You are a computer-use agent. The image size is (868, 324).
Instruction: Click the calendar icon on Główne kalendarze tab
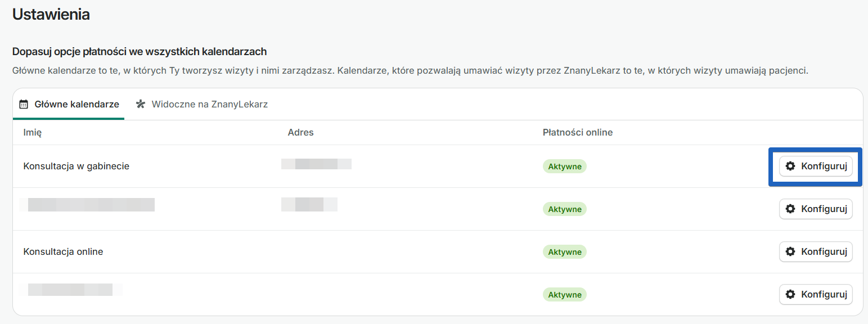click(24, 104)
